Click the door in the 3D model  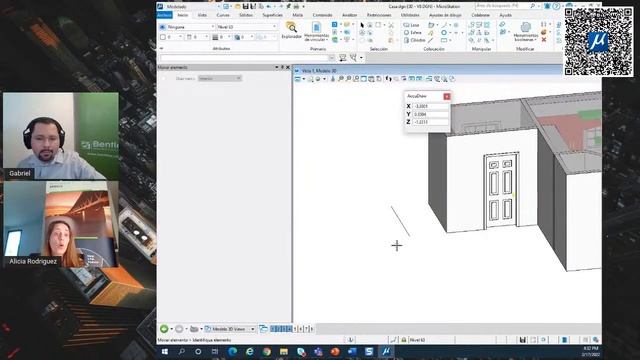click(501, 190)
